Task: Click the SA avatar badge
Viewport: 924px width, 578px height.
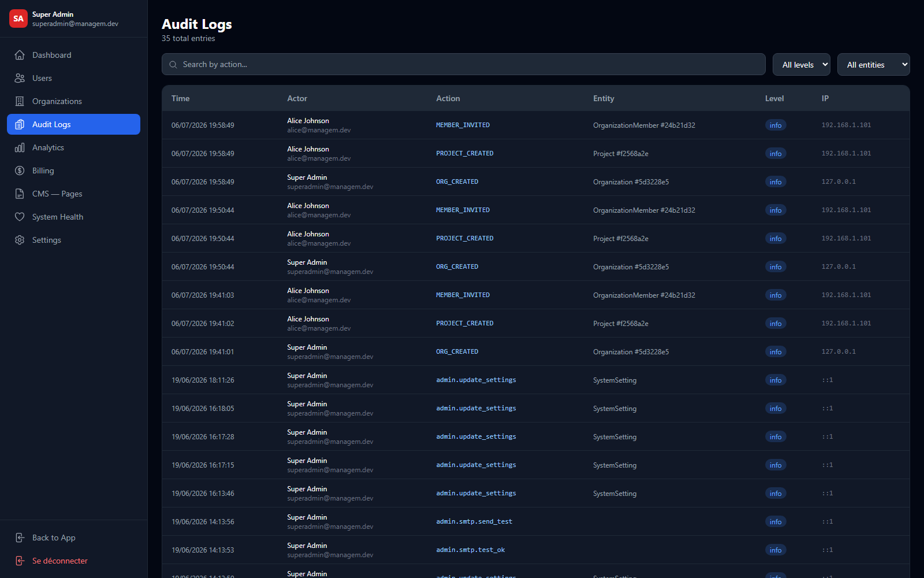Action: (18, 18)
